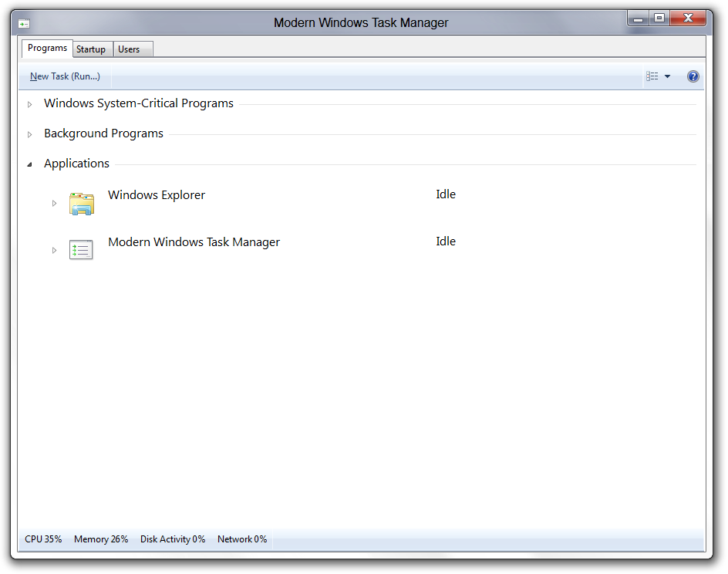Open the view options dropdown arrow

point(667,76)
